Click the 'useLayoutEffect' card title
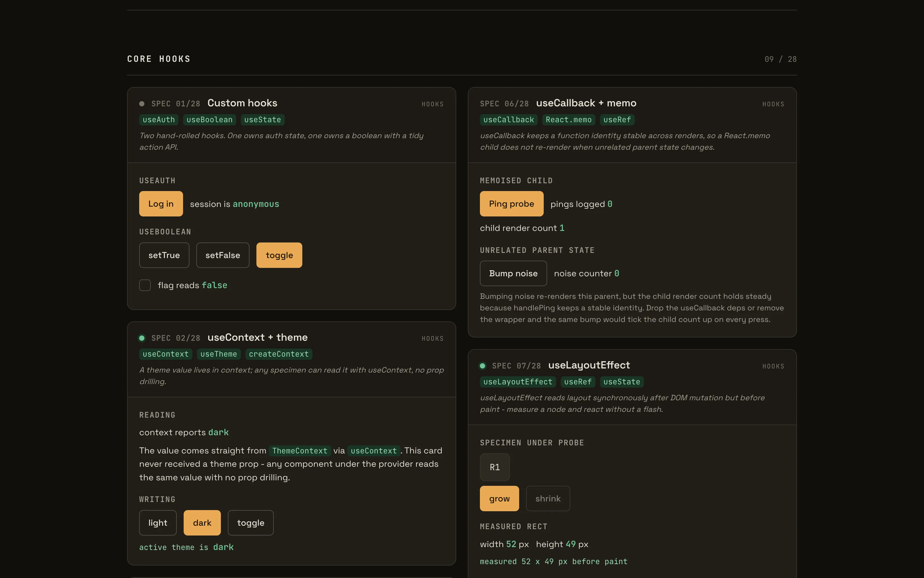Screen dimensions: 924x578 click(589, 366)
